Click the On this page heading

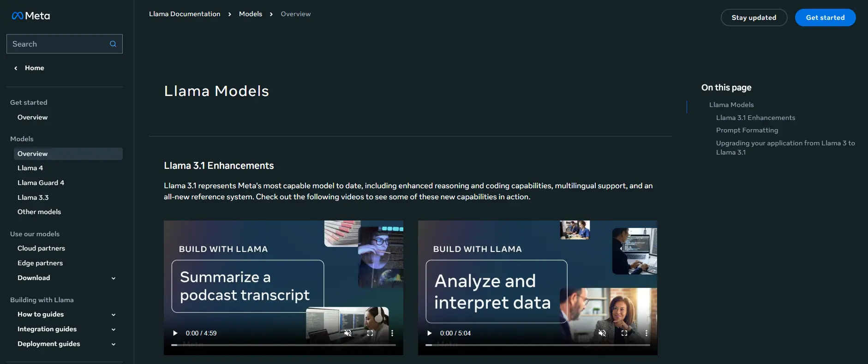tap(726, 88)
